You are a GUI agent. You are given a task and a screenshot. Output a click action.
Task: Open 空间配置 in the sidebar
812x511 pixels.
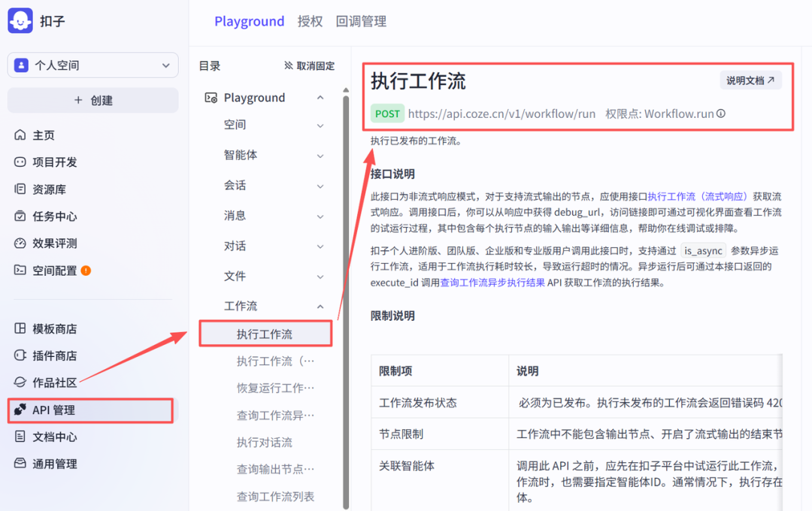[x=46, y=271]
